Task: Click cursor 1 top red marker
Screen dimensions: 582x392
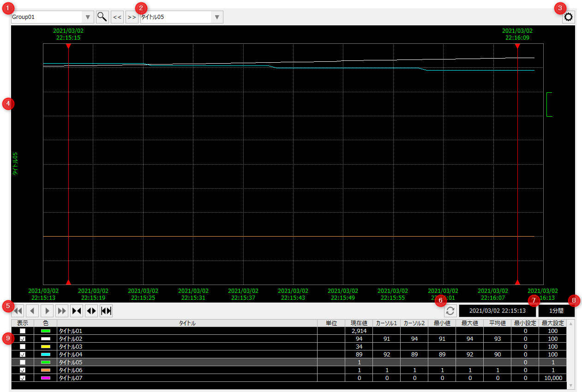Action: tap(68, 46)
